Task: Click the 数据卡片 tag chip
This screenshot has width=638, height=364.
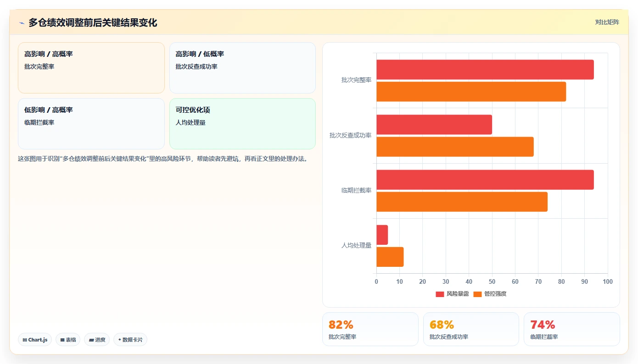Action: click(x=130, y=340)
